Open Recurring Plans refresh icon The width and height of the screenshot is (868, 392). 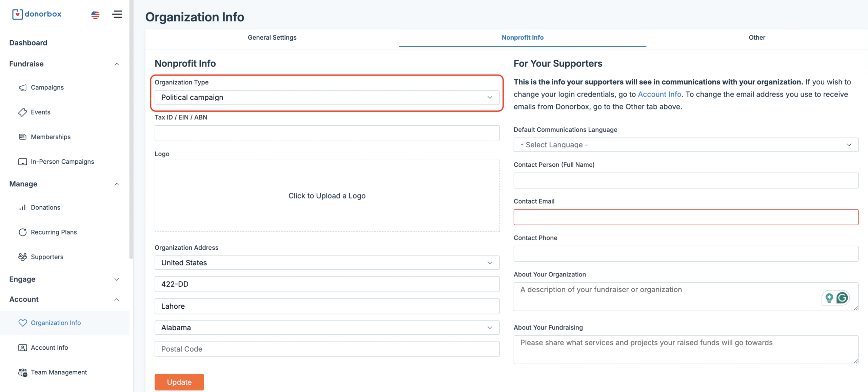pos(23,232)
